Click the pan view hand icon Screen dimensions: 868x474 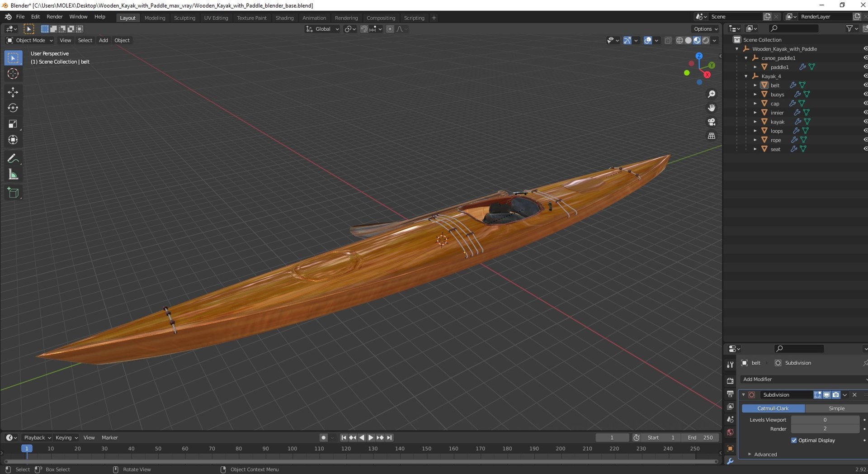[712, 108]
